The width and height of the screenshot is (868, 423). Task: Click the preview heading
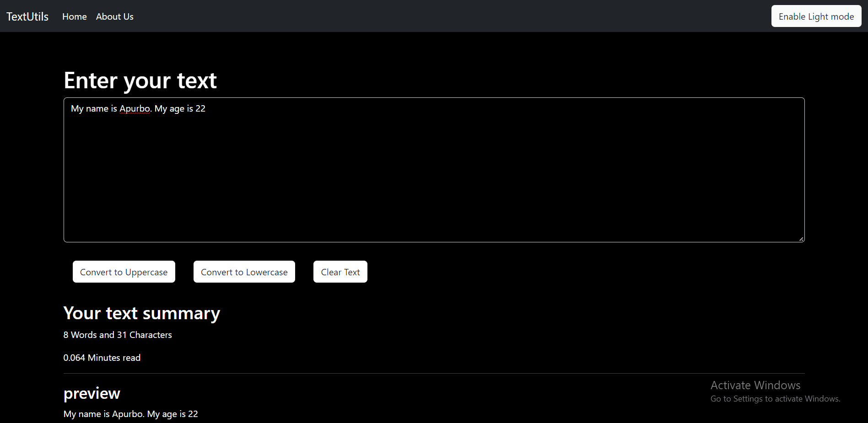coord(92,393)
